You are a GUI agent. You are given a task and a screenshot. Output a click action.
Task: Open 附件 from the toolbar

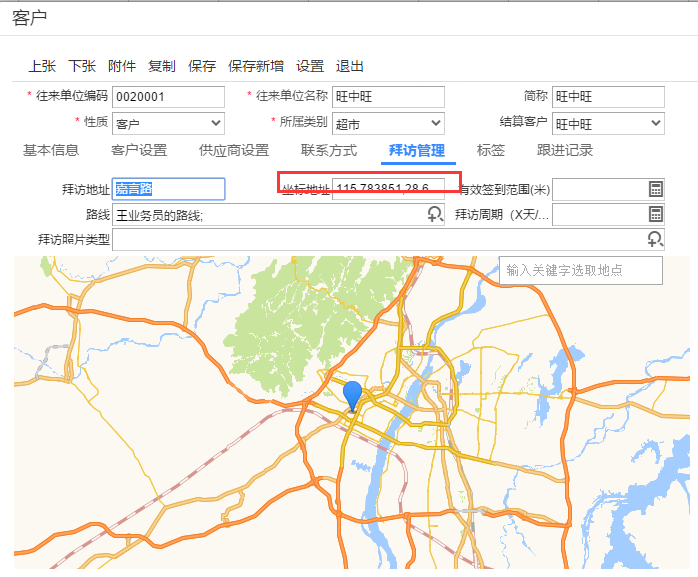pos(122,66)
